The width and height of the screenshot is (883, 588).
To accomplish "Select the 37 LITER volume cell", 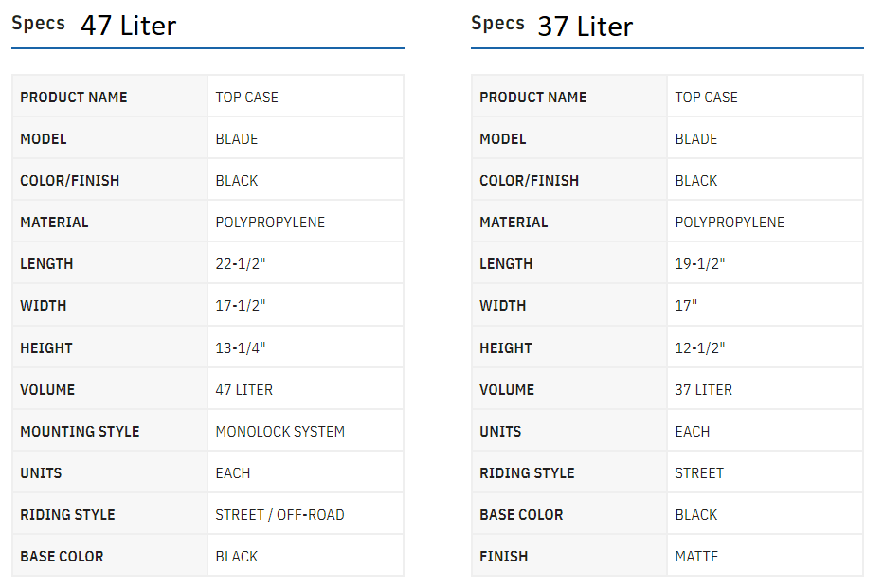I will [703, 389].
